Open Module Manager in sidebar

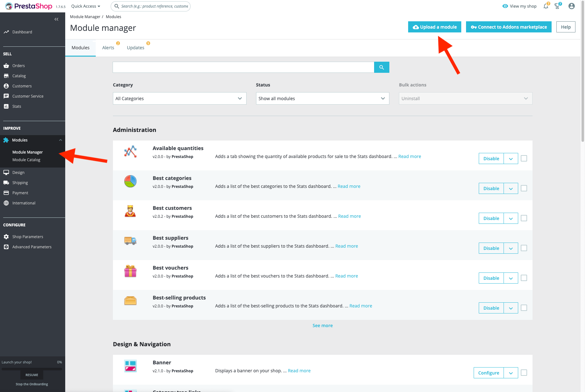[x=27, y=152]
